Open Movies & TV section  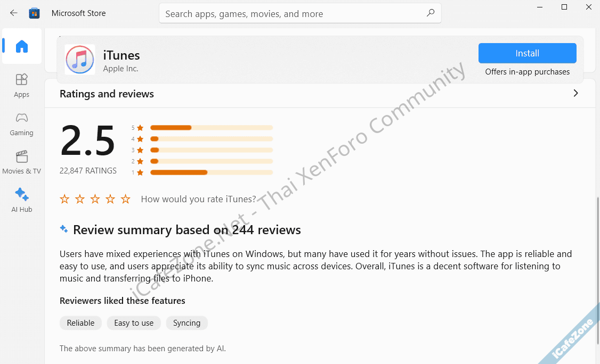pyautogui.click(x=22, y=162)
